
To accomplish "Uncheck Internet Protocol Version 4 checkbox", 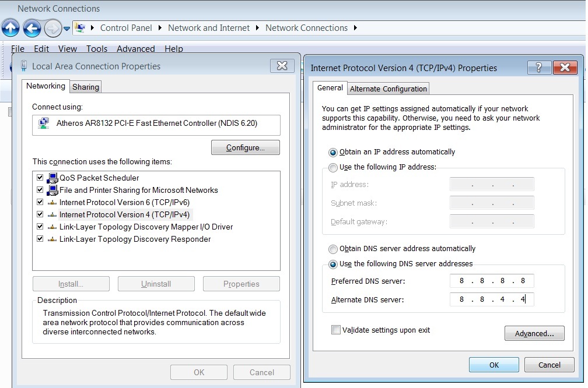I will 40,214.
